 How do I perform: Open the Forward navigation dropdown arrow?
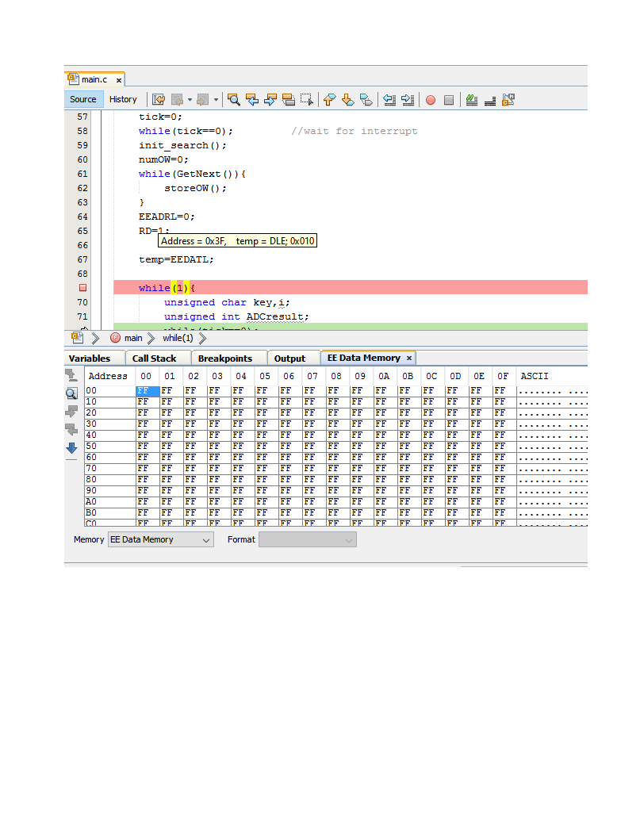[216, 100]
